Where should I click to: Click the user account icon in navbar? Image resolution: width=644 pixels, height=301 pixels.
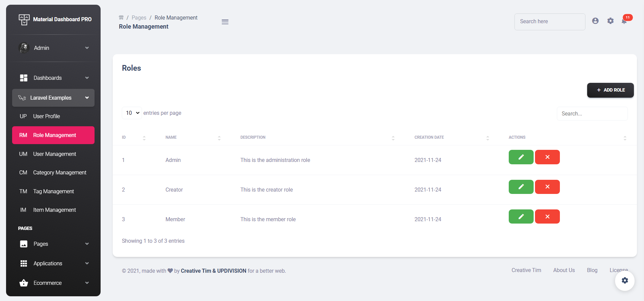tap(595, 21)
